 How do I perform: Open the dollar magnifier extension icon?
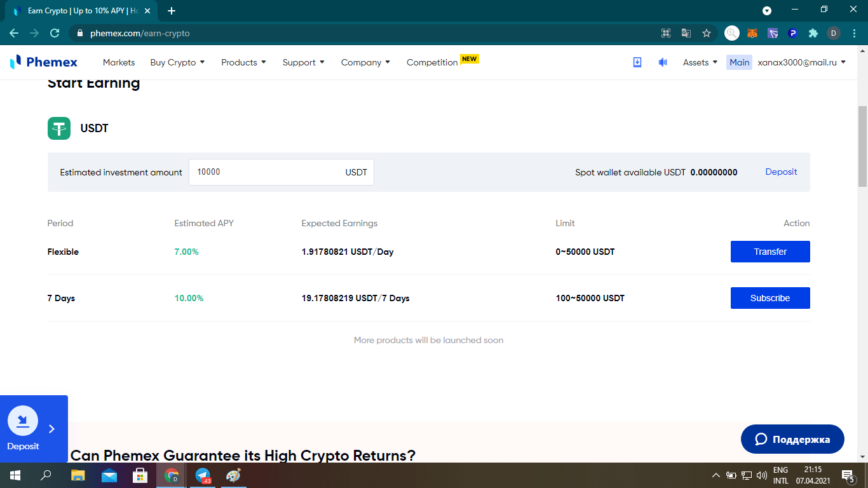(732, 33)
